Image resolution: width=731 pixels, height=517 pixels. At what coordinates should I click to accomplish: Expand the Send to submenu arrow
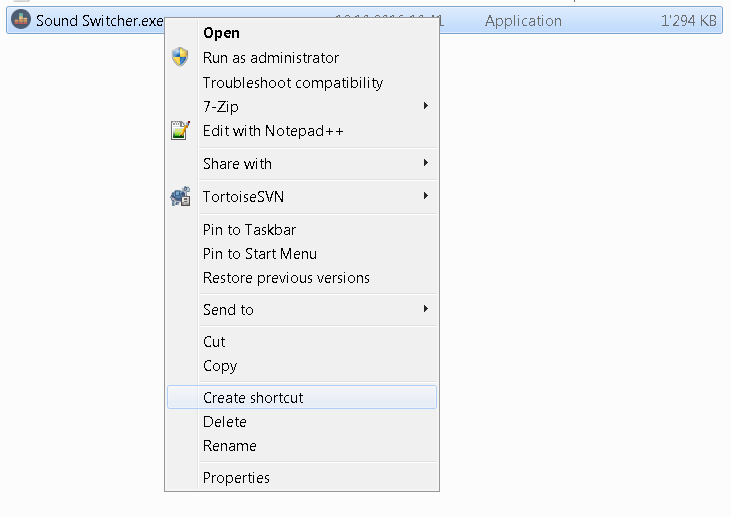[426, 309]
